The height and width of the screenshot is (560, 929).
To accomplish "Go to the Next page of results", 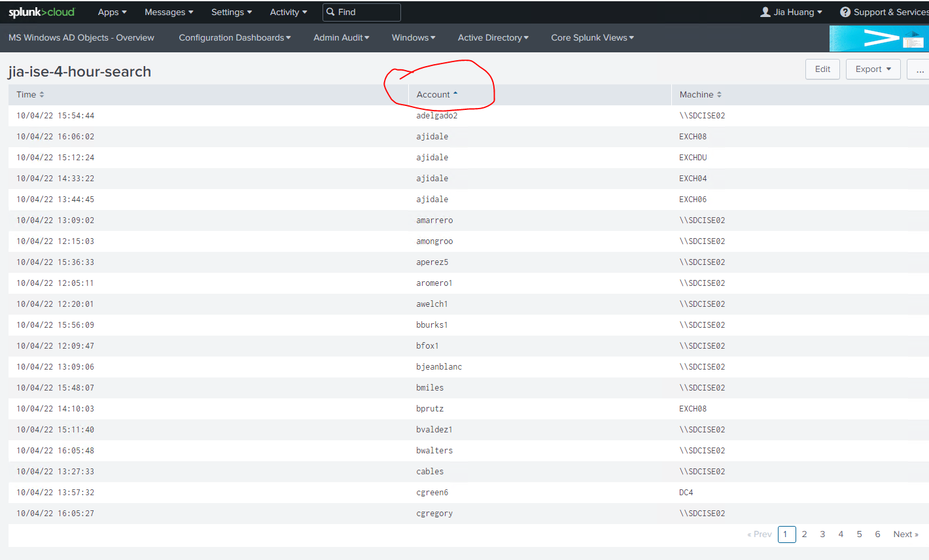I will tap(905, 534).
